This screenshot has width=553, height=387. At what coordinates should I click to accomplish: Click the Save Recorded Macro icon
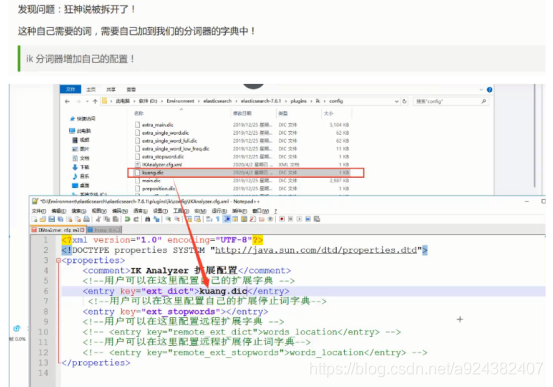point(317,219)
